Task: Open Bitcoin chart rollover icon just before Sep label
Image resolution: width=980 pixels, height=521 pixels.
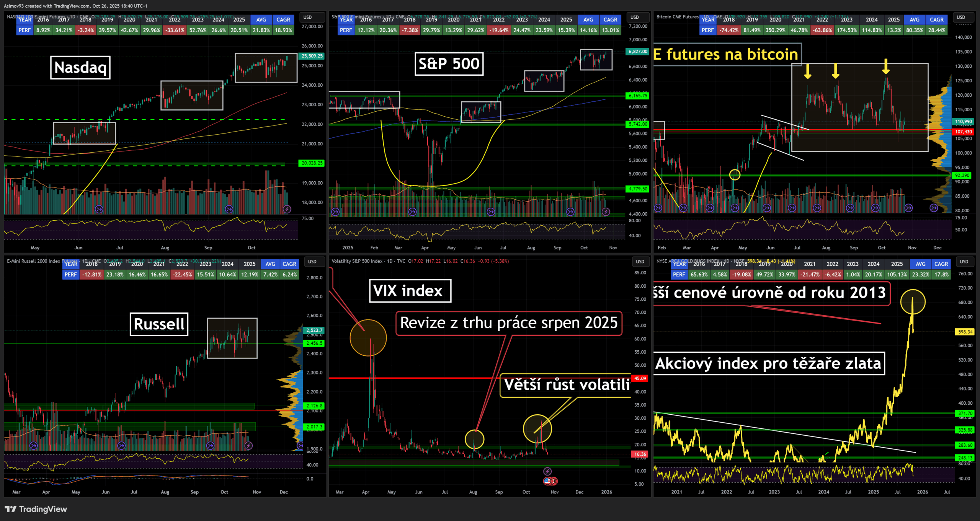Action: coord(850,208)
